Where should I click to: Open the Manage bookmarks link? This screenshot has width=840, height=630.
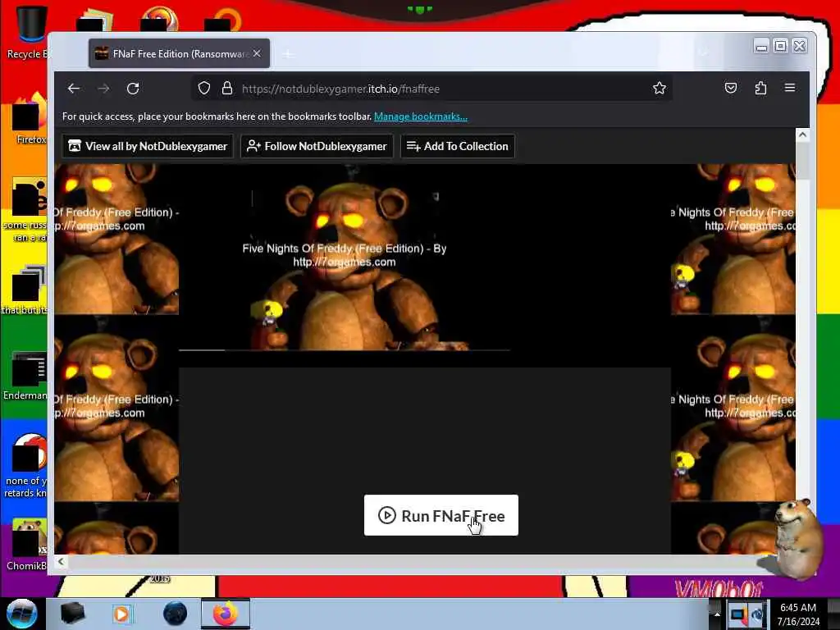point(421,116)
